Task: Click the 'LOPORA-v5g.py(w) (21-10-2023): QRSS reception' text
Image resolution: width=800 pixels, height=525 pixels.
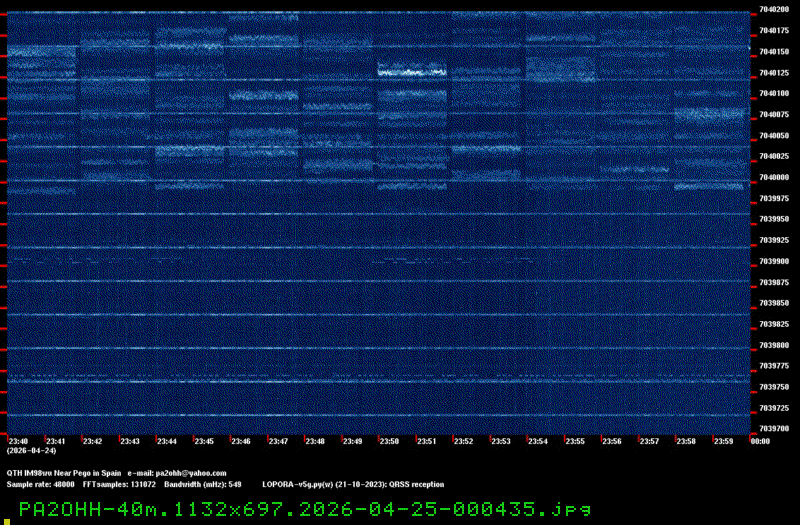Action: pos(353,485)
